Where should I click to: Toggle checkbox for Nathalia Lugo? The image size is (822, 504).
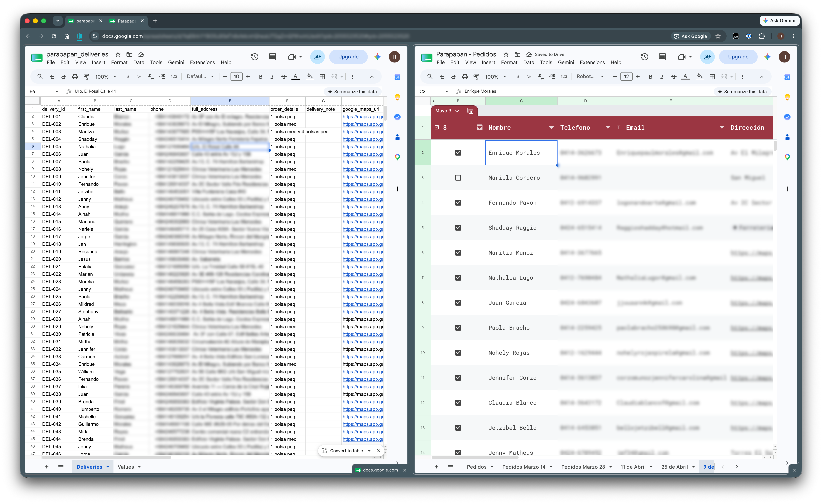(458, 278)
